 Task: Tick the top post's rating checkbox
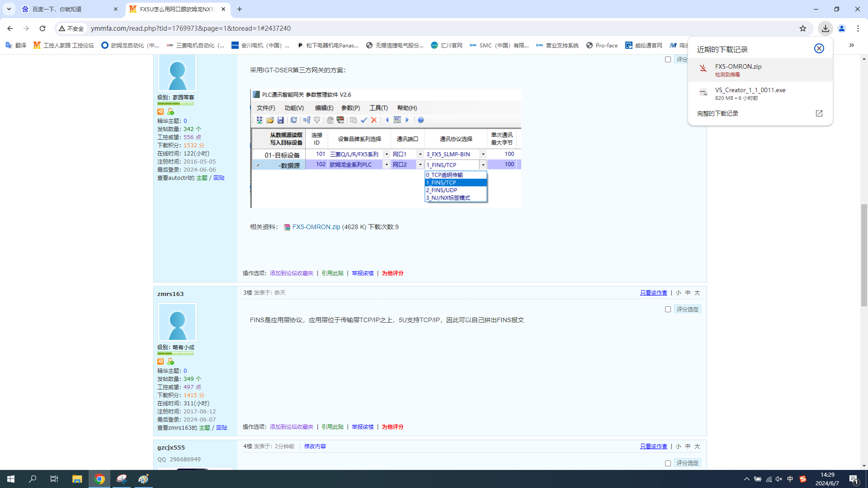tap(668, 59)
